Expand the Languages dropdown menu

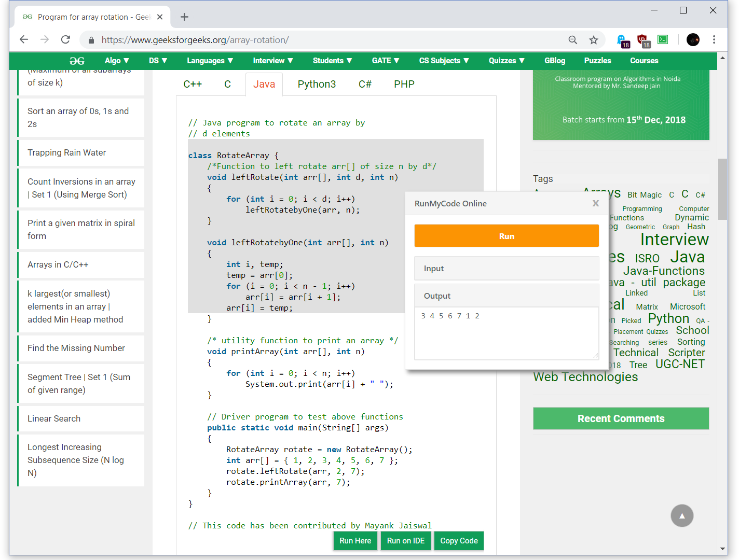point(210,61)
